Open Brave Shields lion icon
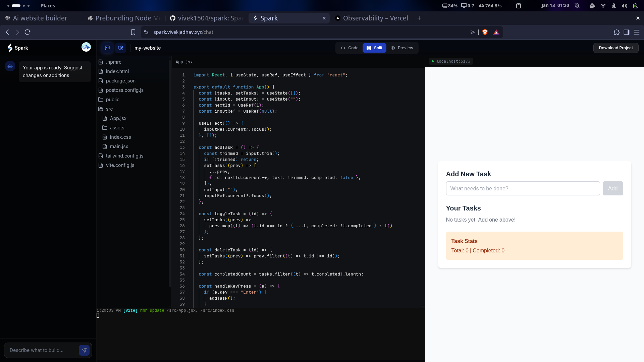 point(485,32)
